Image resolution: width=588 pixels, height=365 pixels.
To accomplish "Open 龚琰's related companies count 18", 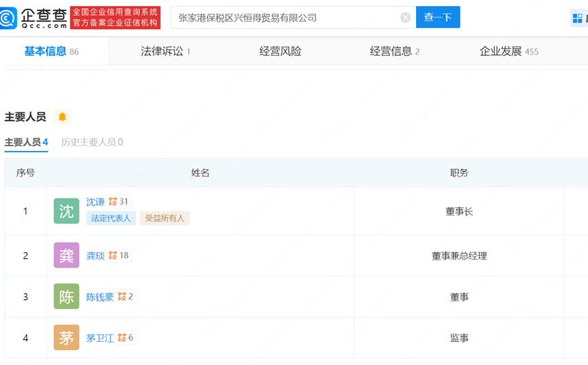I will click(118, 256).
